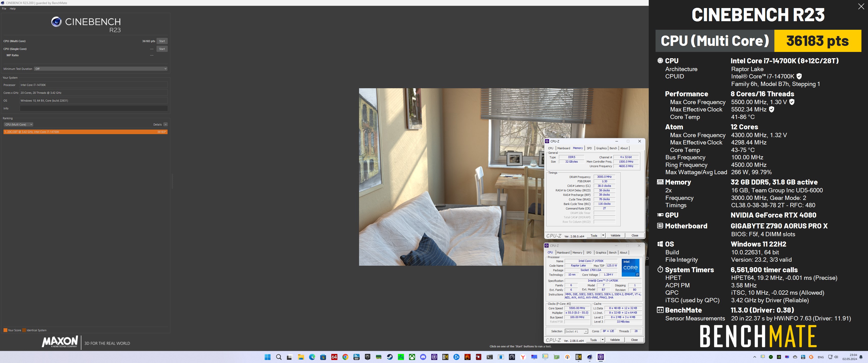
Task: Switch to active CPU-Z taskbar icon
Action: tap(601, 357)
